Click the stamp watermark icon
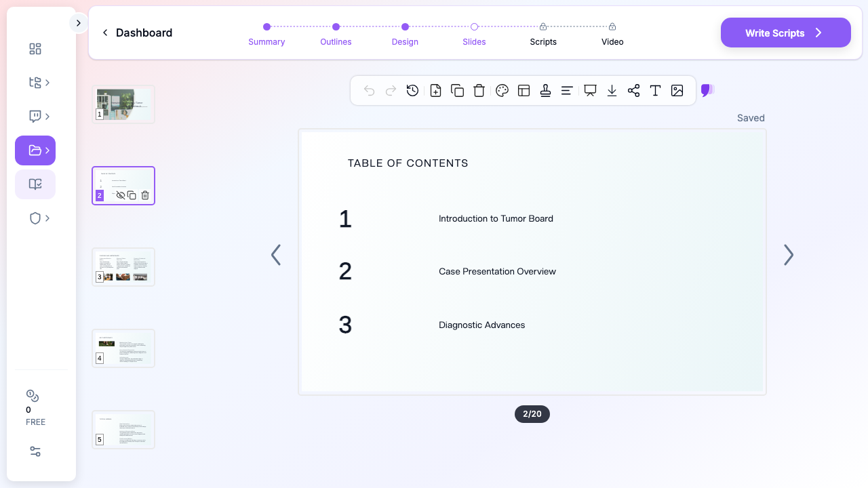The width and height of the screenshot is (868, 488). pyautogui.click(x=545, y=91)
